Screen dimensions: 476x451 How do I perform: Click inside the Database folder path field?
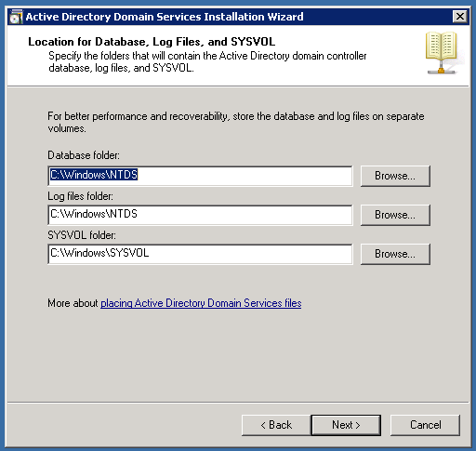(x=200, y=176)
